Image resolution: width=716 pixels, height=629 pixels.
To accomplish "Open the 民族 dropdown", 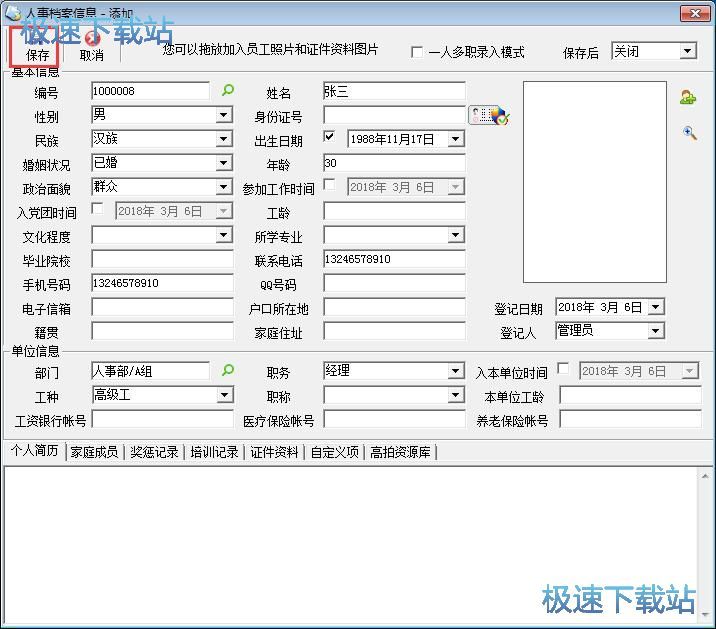I will (224, 138).
